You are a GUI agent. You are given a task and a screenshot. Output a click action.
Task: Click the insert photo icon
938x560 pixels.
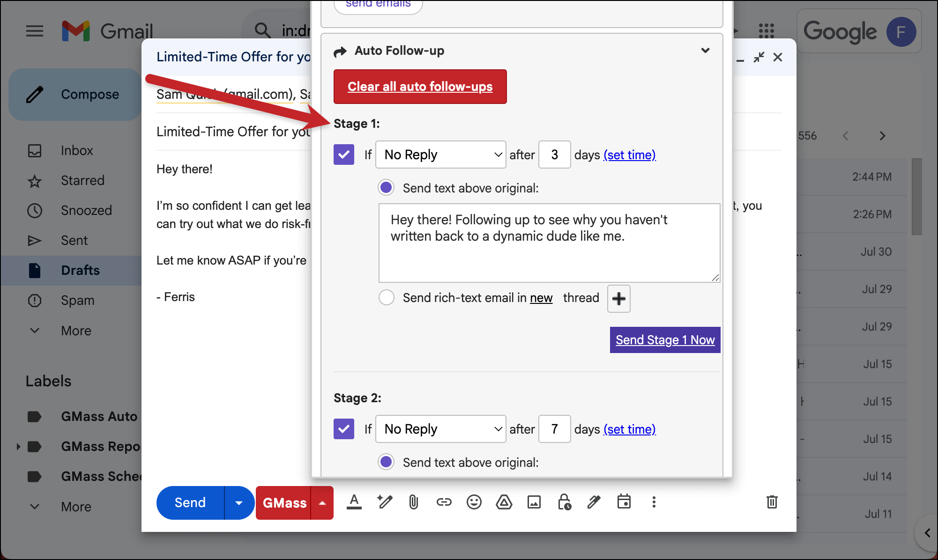[534, 502]
